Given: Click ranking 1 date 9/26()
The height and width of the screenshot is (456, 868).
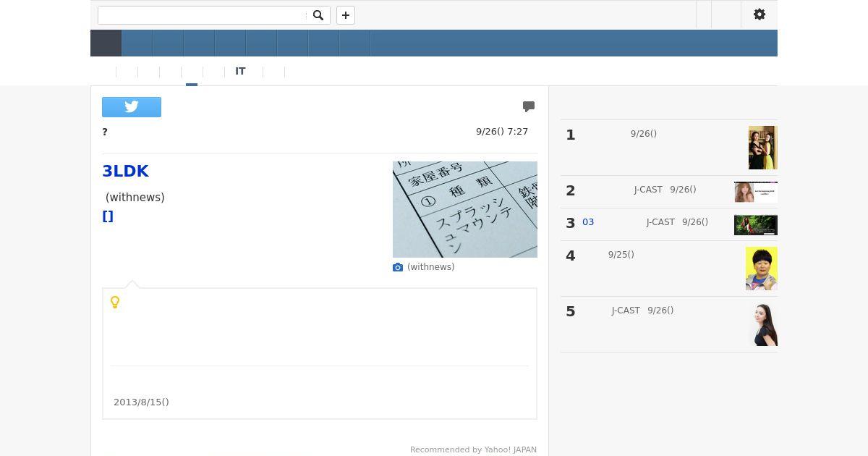Looking at the screenshot, I should point(644,134).
